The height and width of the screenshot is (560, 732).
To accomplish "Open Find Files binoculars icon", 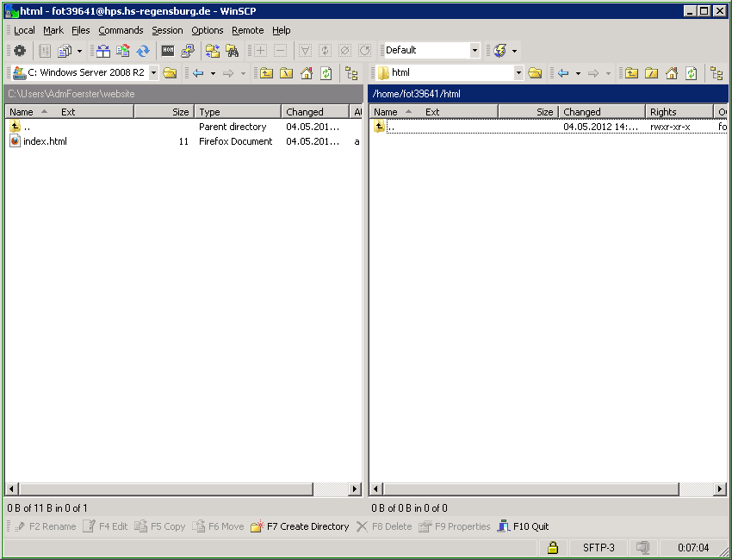I will pos(232,51).
